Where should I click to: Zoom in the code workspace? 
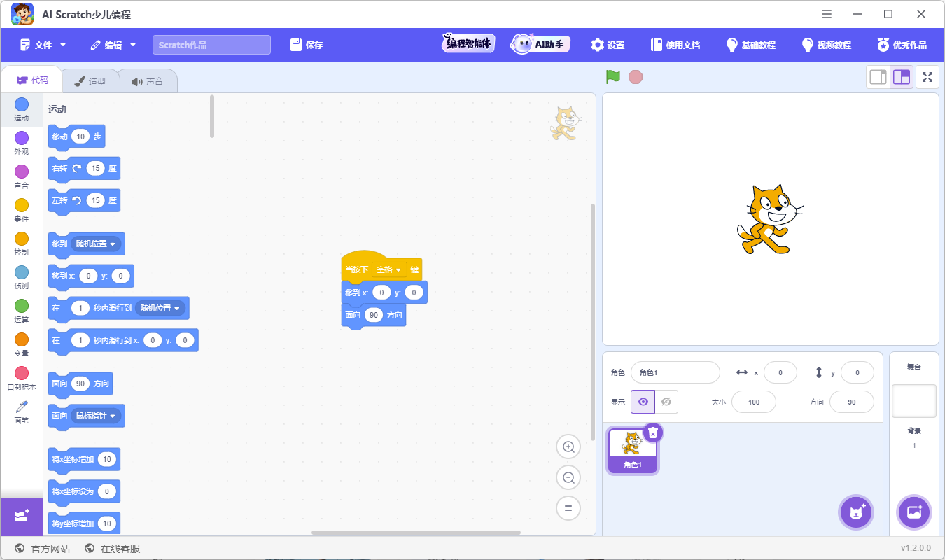[x=568, y=447]
